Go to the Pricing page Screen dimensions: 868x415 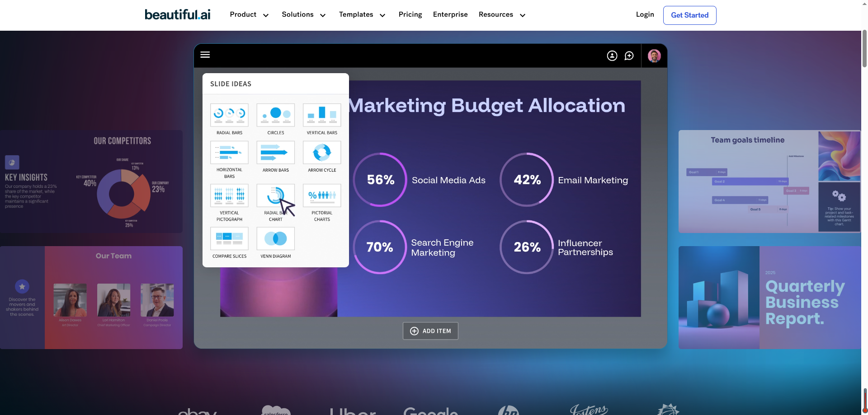410,15
